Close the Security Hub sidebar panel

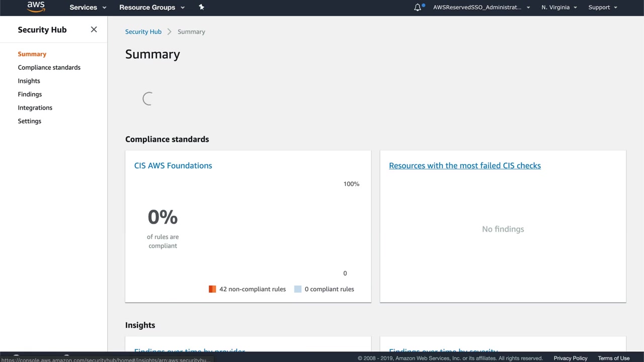[94, 30]
